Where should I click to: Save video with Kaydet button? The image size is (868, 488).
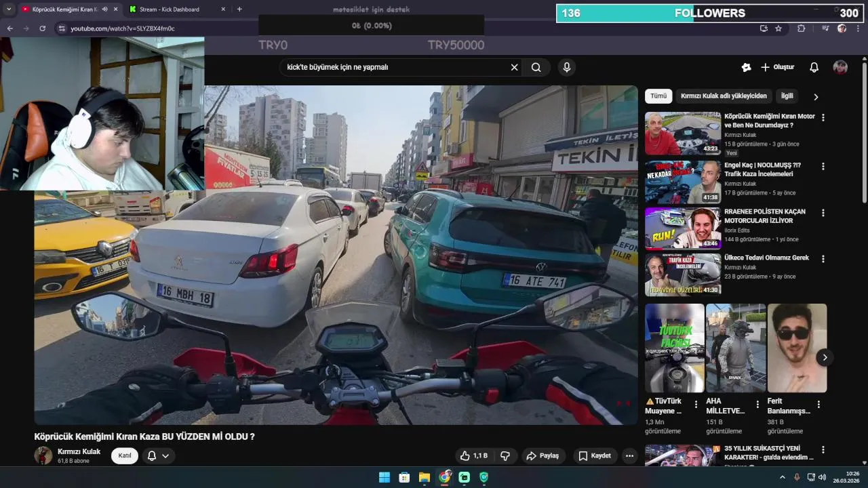(594, 456)
